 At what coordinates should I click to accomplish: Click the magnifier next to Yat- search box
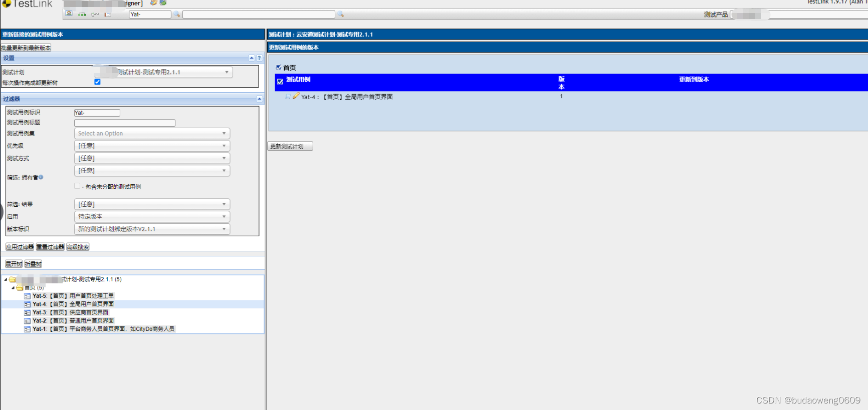coord(176,14)
